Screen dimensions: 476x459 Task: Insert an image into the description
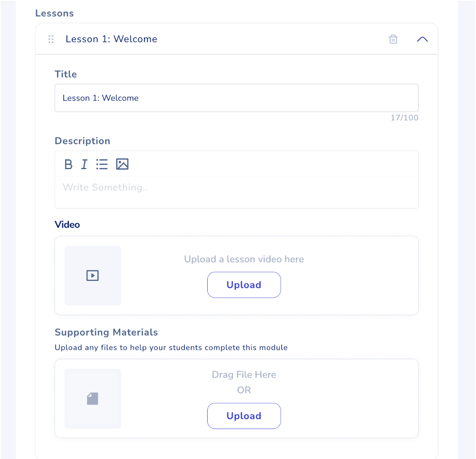(x=122, y=164)
